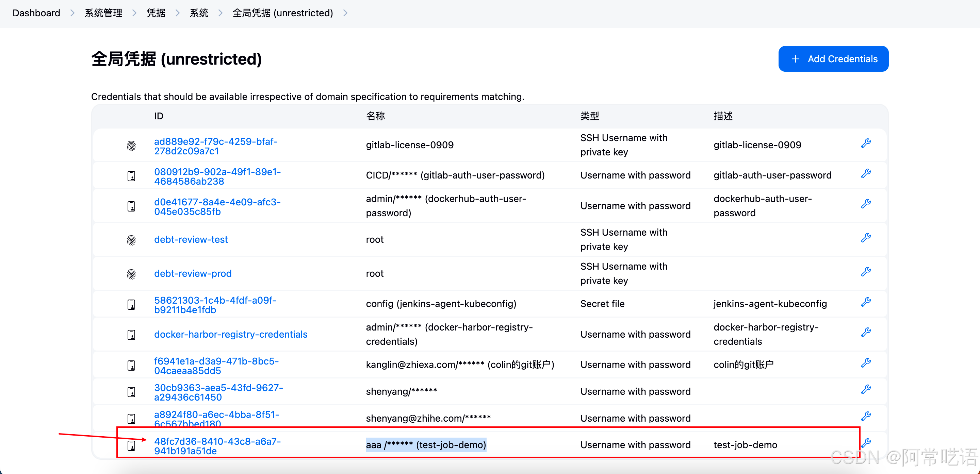Click wrench icon in test-job-demo row
Image resolution: width=980 pixels, height=474 pixels.
pos(866,443)
